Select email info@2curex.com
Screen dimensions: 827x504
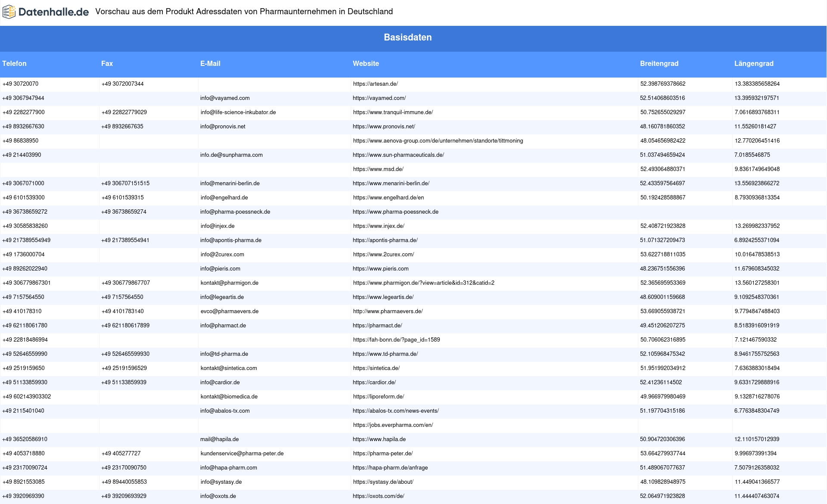click(x=222, y=255)
